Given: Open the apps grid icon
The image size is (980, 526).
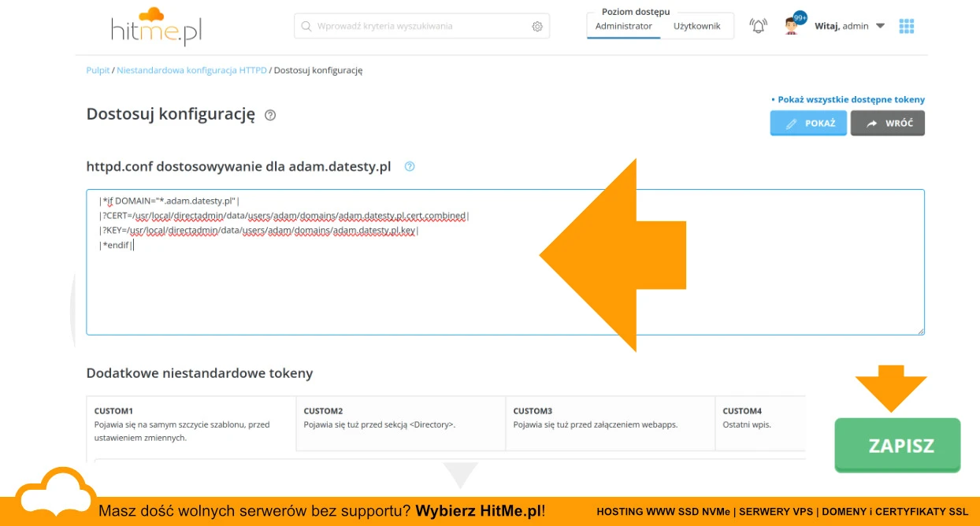Looking at the screenshot, I should [x=907, y=26].
